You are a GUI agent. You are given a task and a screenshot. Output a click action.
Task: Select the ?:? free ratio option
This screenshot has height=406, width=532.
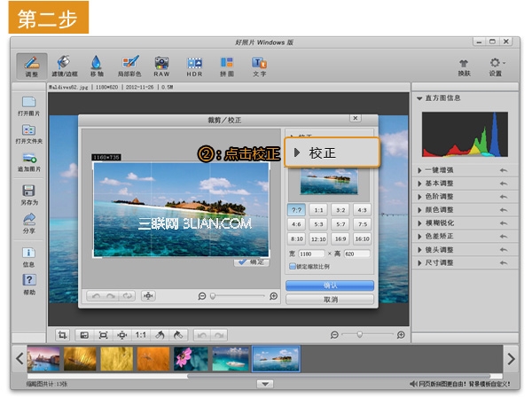coord(296,210)
